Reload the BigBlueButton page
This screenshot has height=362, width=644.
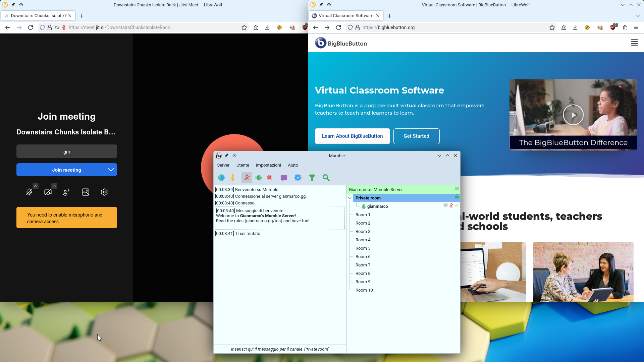338,27
